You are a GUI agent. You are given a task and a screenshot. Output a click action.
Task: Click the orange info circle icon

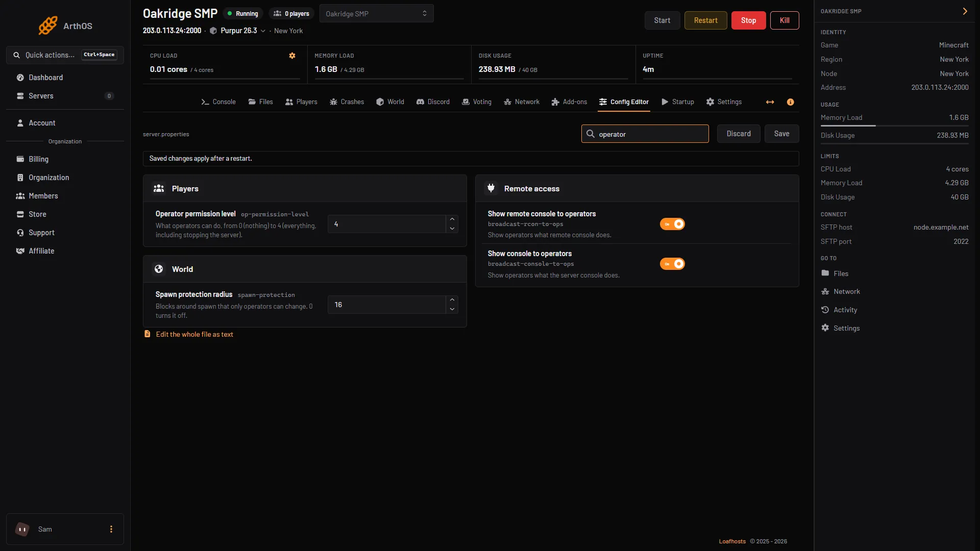790,102
